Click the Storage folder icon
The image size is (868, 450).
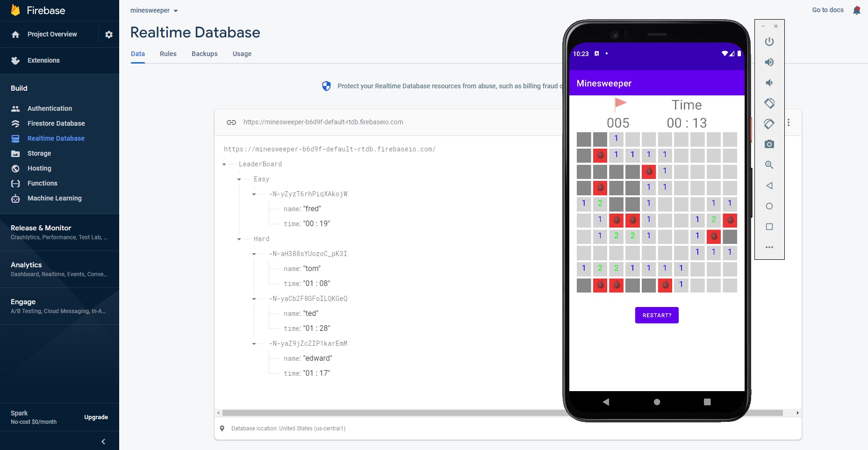click(15, 153)
